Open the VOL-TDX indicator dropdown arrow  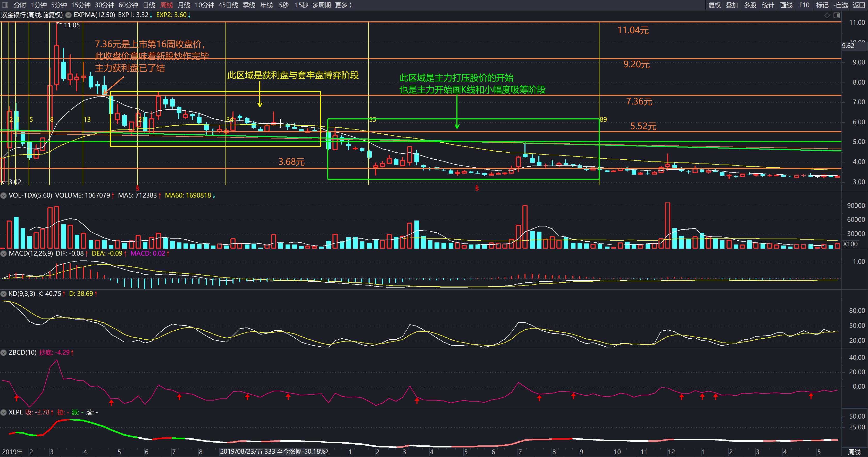[4, 195]
